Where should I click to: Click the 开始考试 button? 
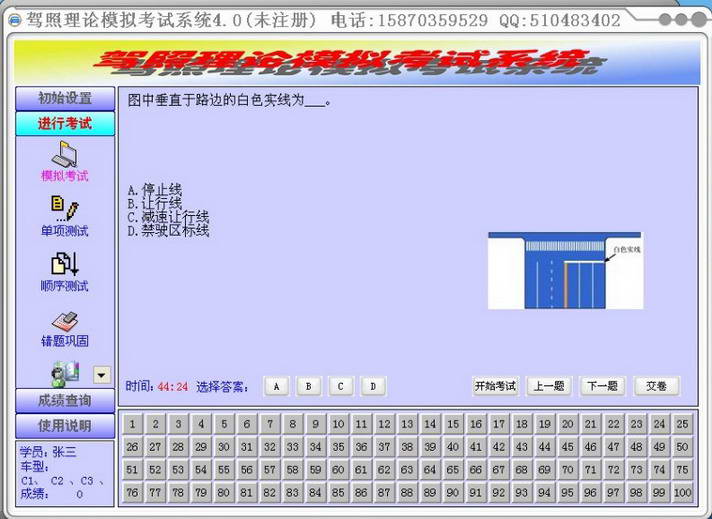pos(495,386)
